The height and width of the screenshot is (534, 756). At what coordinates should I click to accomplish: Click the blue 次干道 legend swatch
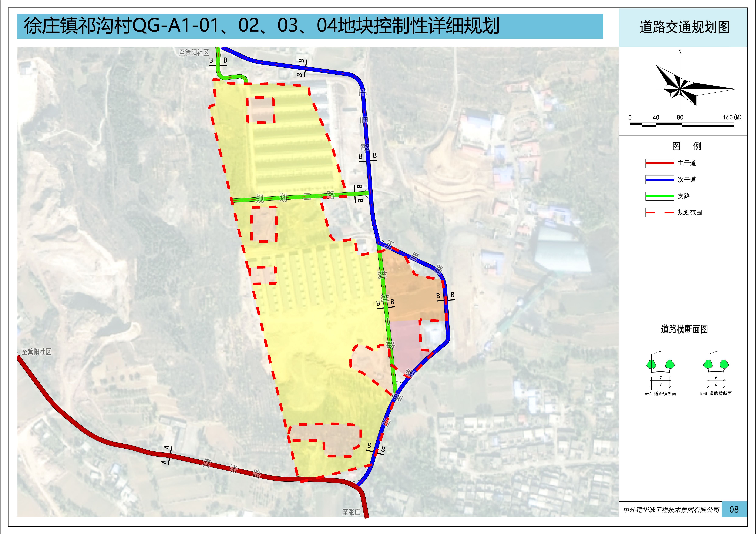(659, 179)
